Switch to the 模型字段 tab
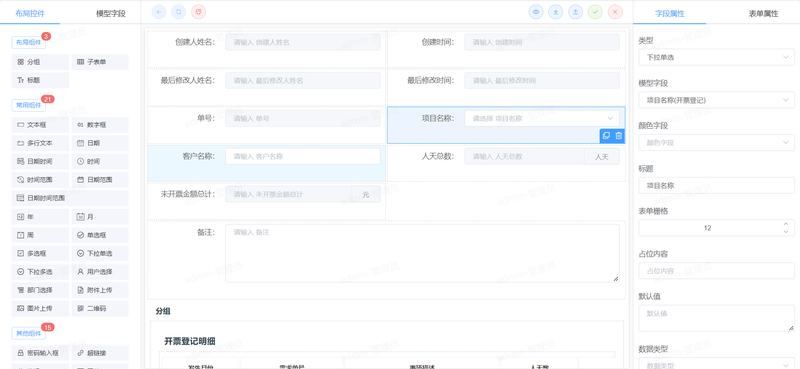 (111, 13)
